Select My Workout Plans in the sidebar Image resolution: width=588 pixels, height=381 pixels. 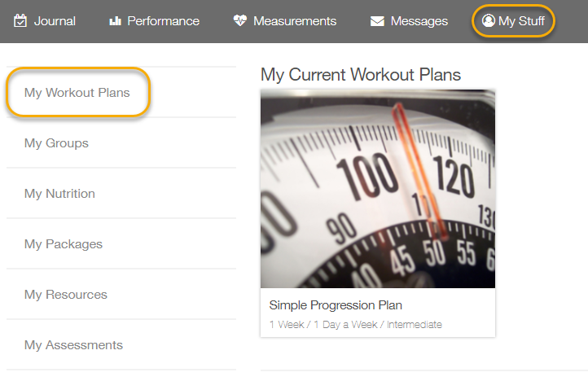(77, 92)
